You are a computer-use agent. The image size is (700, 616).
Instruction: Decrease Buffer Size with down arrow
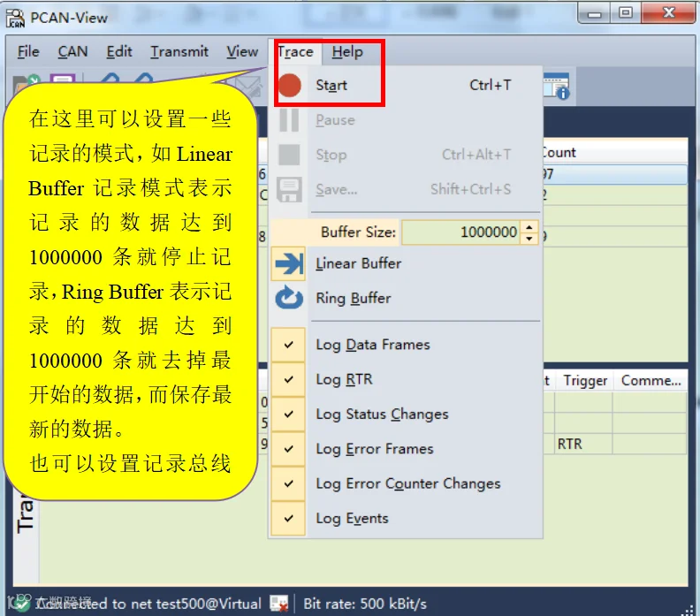click(x=529, y=239)
